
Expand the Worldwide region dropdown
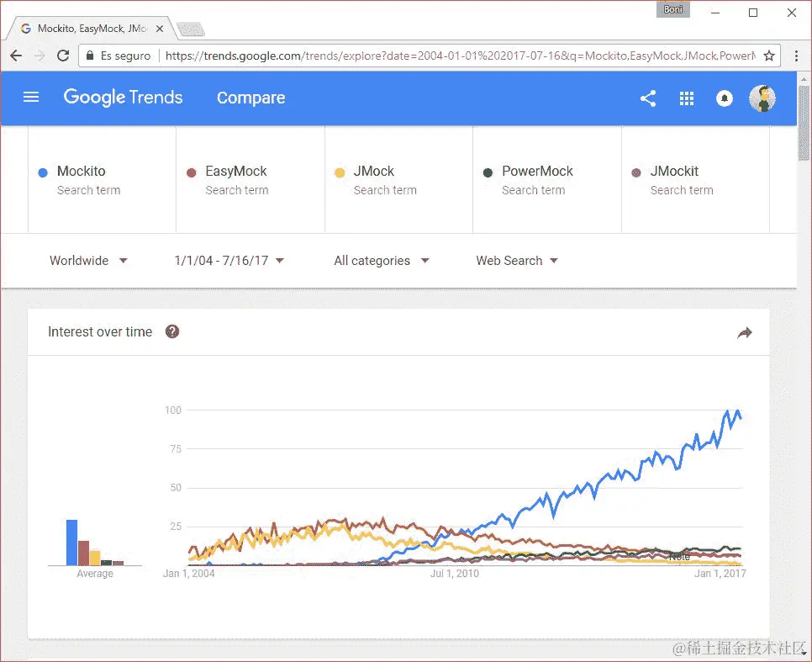(x=88, y=261)
